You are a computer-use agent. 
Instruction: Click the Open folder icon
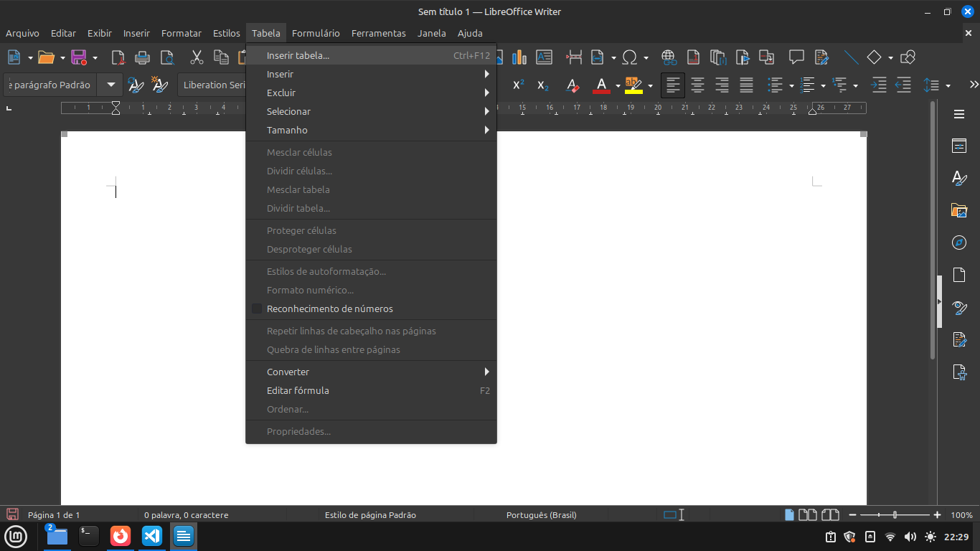pyautogui.click(x=46, y=57)
